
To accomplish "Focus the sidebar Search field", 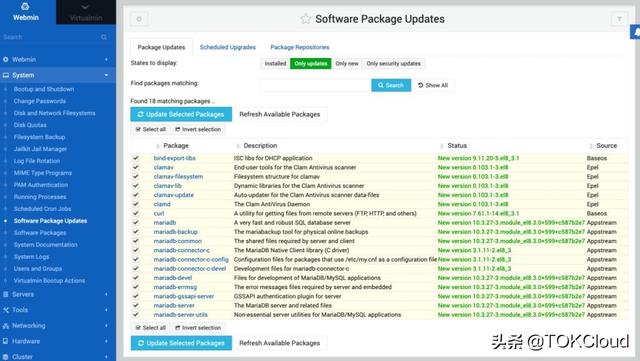I will 51,37.
